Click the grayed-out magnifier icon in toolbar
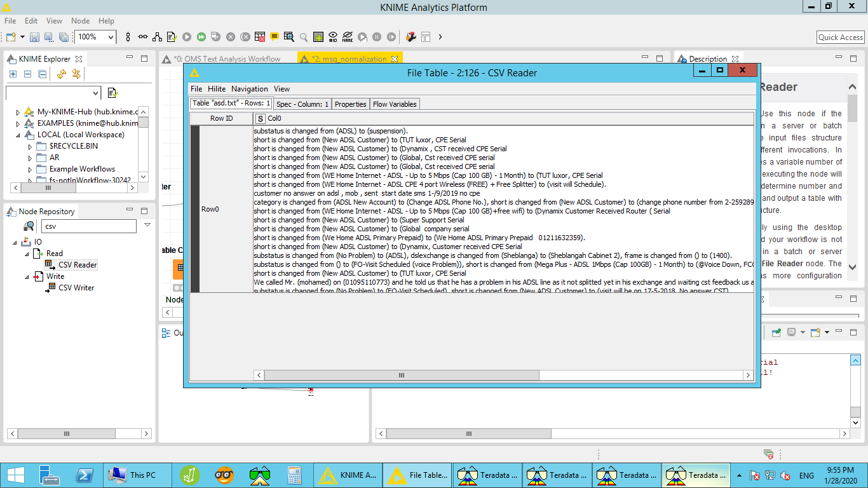Screen dimensions: 868x488 tap(304, 37)
